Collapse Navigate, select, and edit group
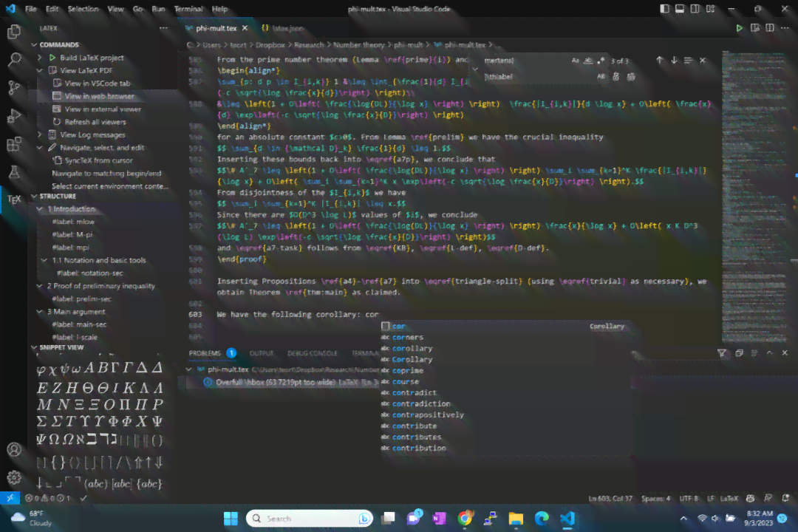 [x=40, y=148]
